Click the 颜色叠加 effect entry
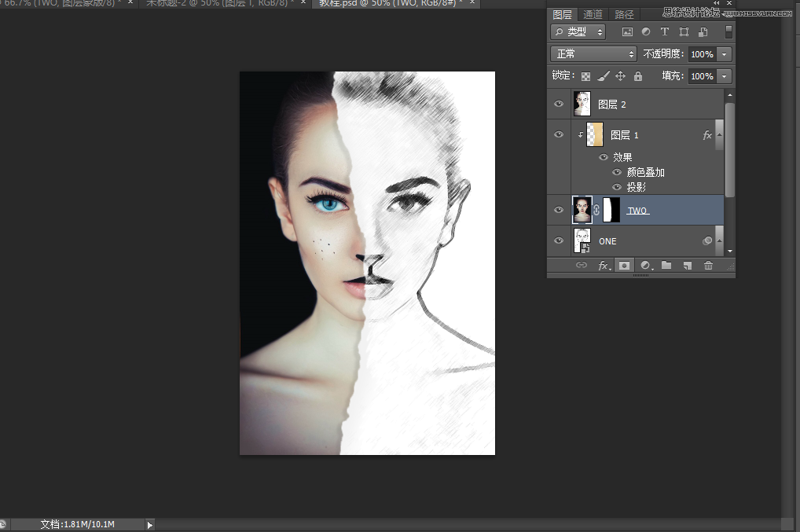The height and width of the screenshot is (532, 800). (646, 172)
